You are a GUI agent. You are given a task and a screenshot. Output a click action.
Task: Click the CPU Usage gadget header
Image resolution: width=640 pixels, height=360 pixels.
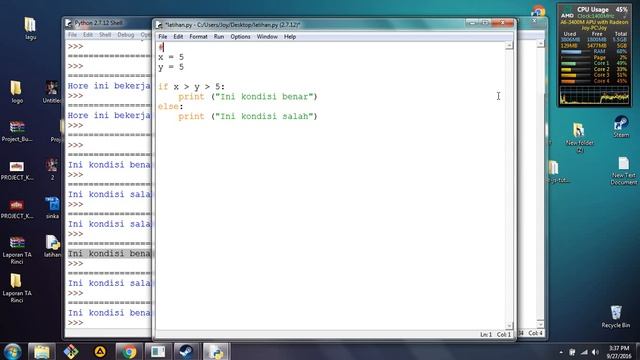click(594, 9)
